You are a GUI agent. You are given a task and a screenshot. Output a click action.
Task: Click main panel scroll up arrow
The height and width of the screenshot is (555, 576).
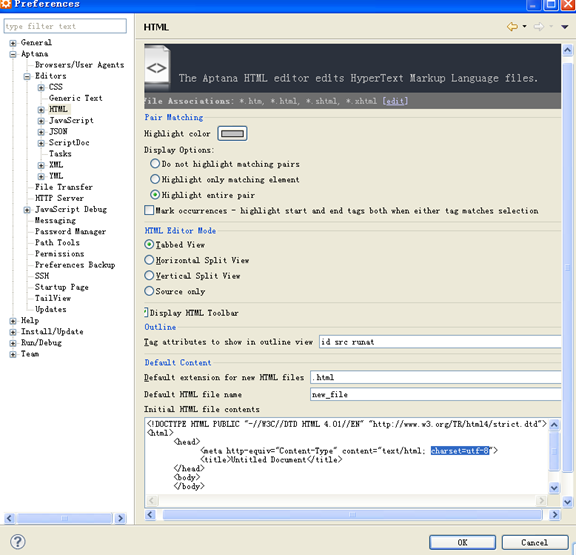[x=568, y=50]
